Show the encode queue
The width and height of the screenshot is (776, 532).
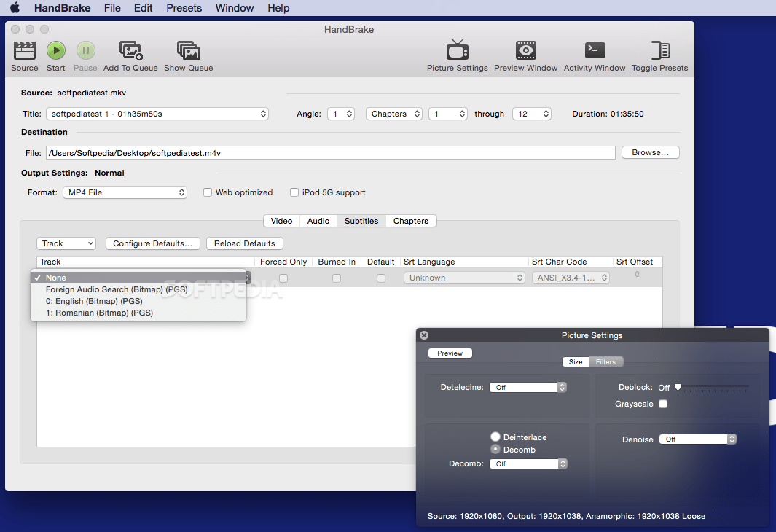pos(188,55)
